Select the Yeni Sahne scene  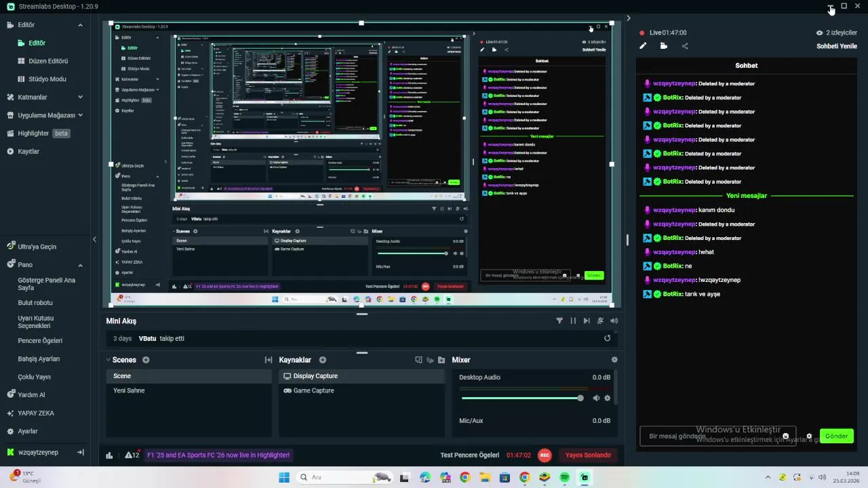(x=189, y=390)
